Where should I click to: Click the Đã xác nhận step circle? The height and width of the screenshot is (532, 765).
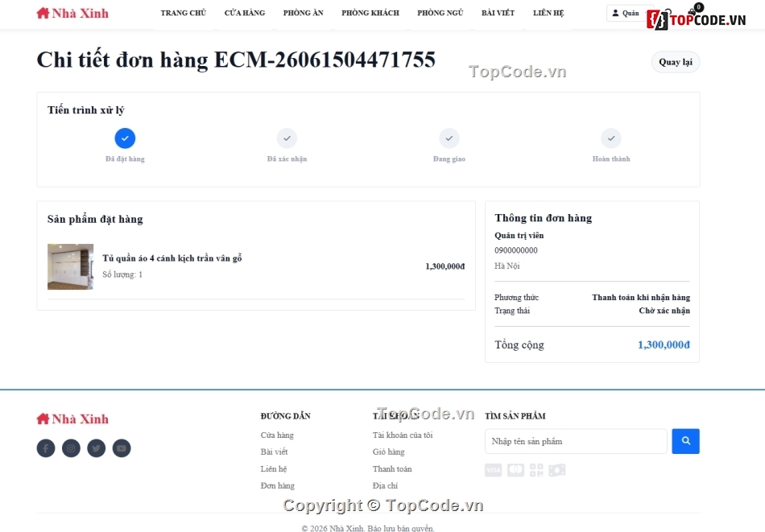[x=287, y=138]
